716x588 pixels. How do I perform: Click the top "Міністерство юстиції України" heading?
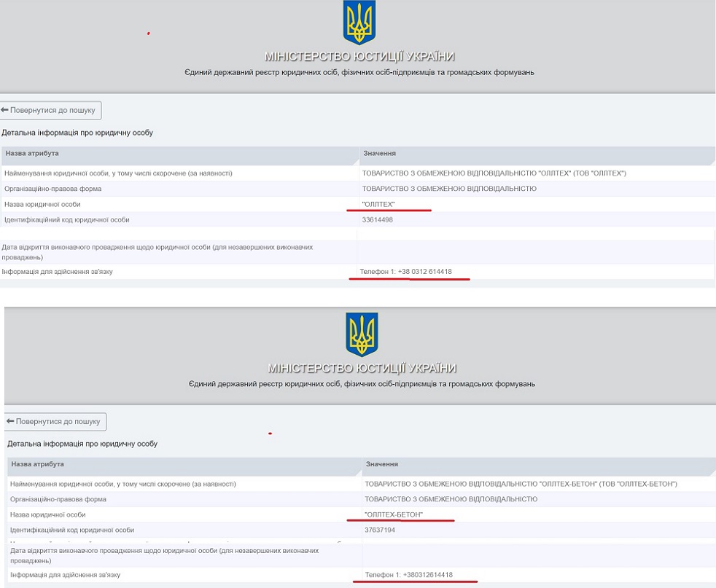(x=359, y=57)
